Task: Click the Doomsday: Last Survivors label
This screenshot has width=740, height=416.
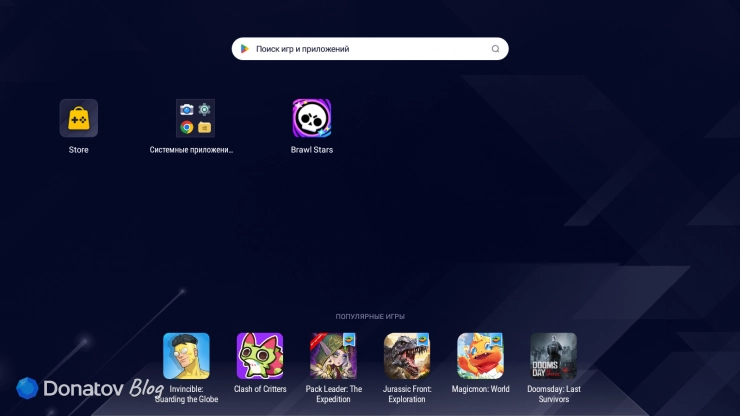Action: tap(554, 394)
